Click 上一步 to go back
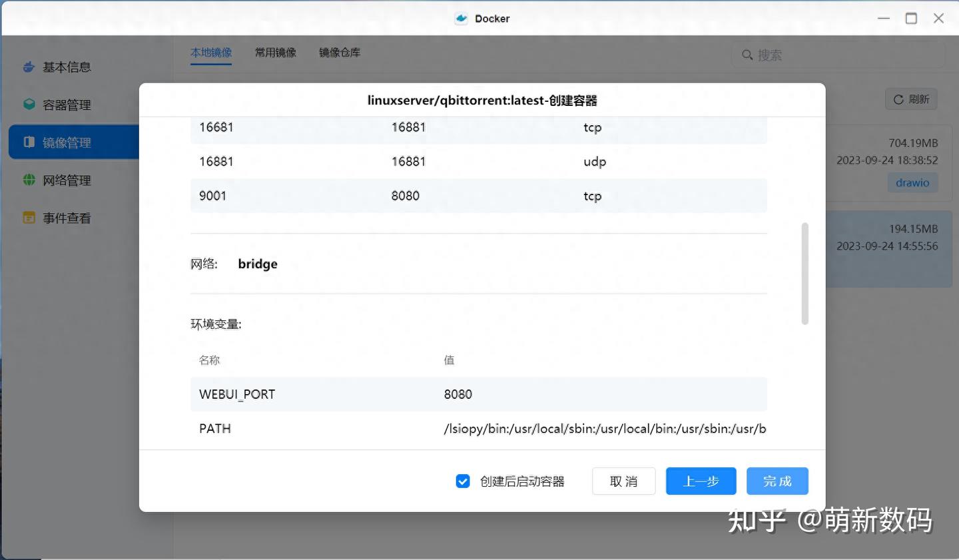Viewport: 959px width, 560px height. point(701,481)
